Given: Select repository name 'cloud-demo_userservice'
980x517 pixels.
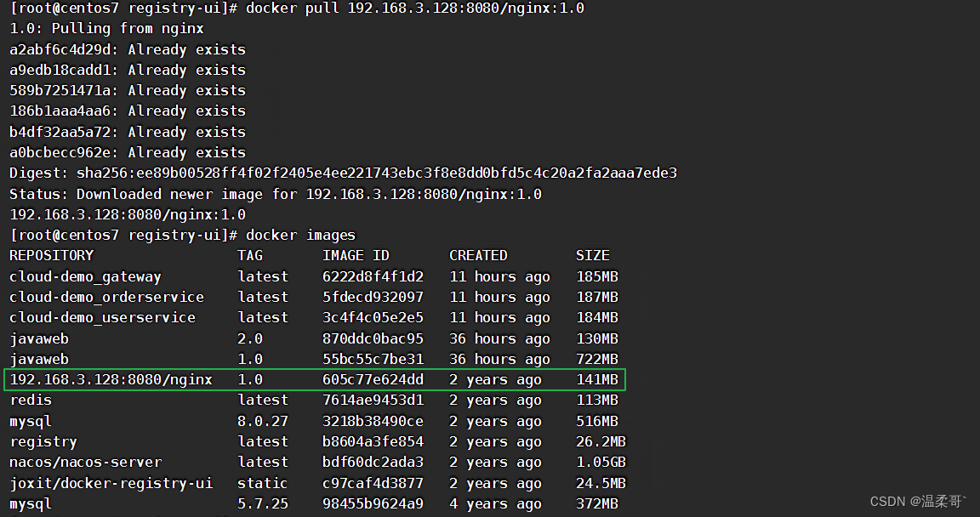Looking at the screenshot, I should 102,318.
